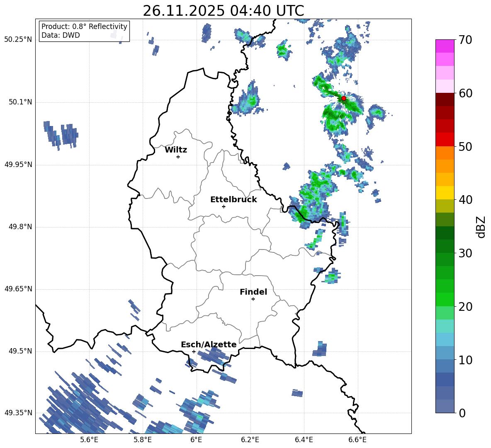Click the 6°E longitude label

pyautogui.click(x=196, y=440)
